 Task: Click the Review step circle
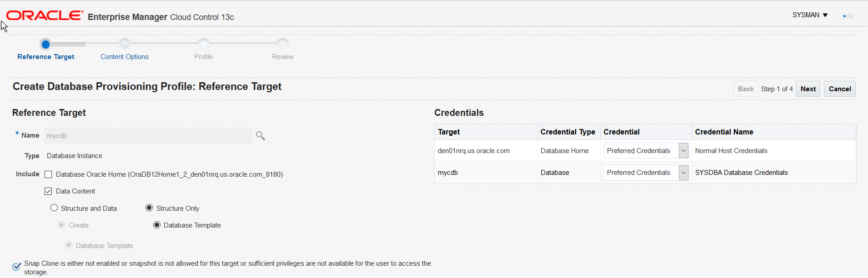[282, 44]
